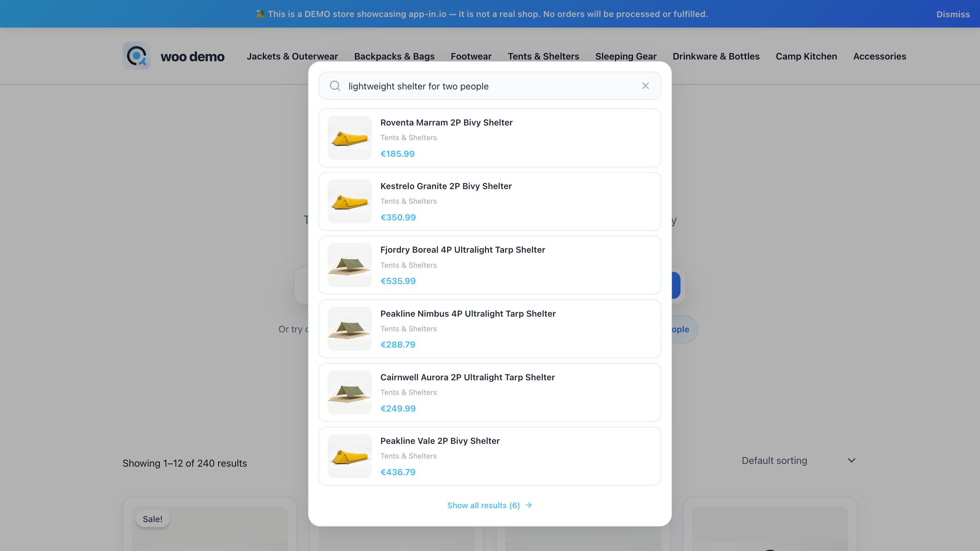The height and width of the screenshot is (551, 980).
Task: Open Fjordry Boreal 4P Tarp Shelter thumbnail
Action: 349,265
